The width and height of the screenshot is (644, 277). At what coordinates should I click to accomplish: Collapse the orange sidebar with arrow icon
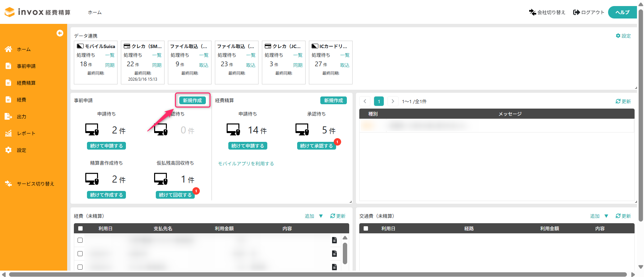(60, 33)
